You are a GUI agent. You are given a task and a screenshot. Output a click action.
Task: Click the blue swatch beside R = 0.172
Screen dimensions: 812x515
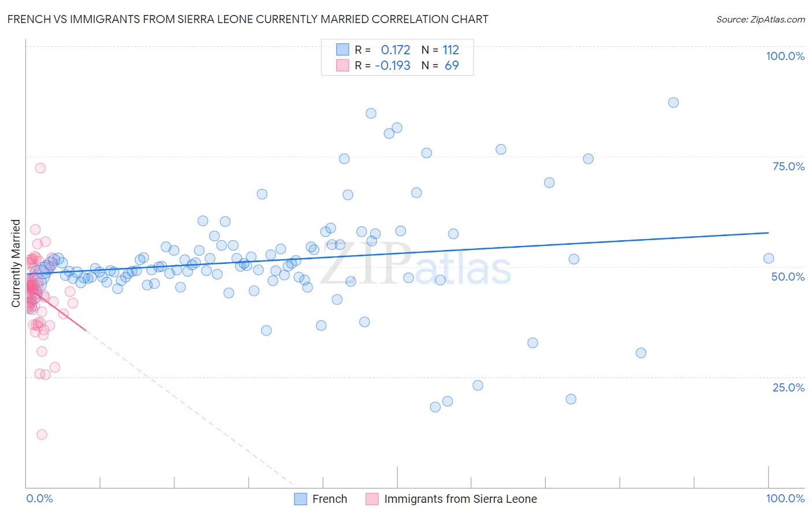click(x=342, y=50)
